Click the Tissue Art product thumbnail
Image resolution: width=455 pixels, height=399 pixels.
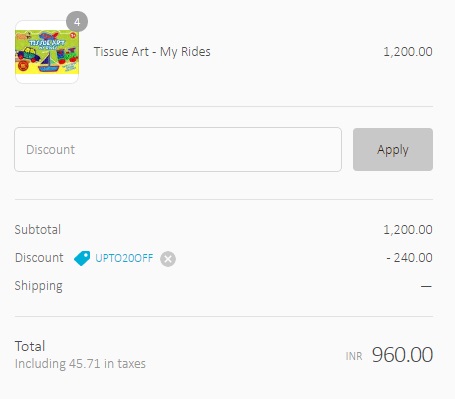pyautogui.click(x=47, y=52)
